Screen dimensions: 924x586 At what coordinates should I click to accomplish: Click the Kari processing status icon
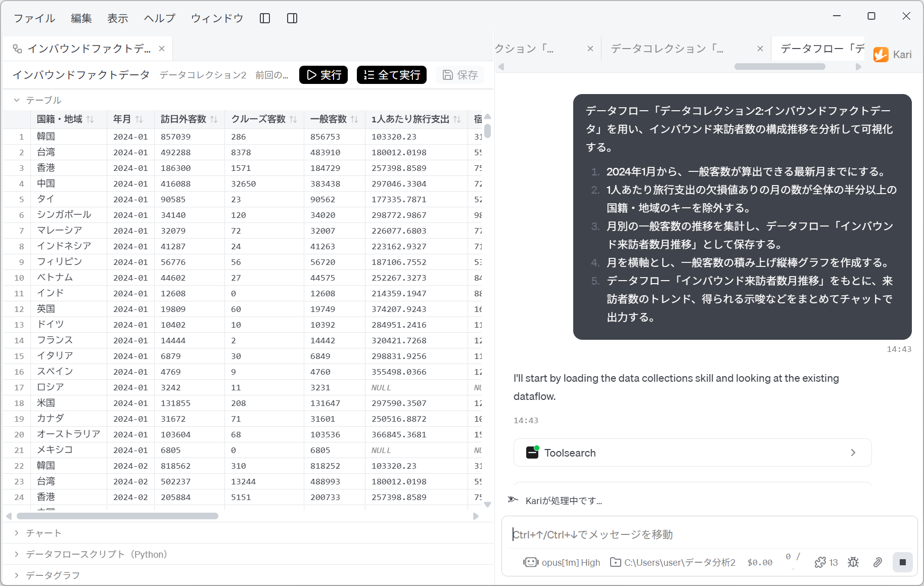pos(513,500)
